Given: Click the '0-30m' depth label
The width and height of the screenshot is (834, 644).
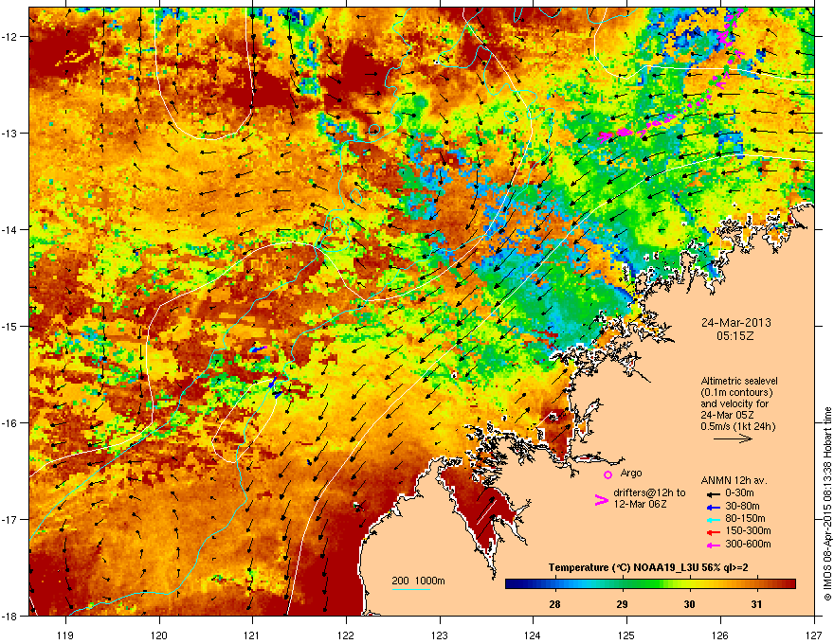Looking at the screenshot, I should [739, 493].
